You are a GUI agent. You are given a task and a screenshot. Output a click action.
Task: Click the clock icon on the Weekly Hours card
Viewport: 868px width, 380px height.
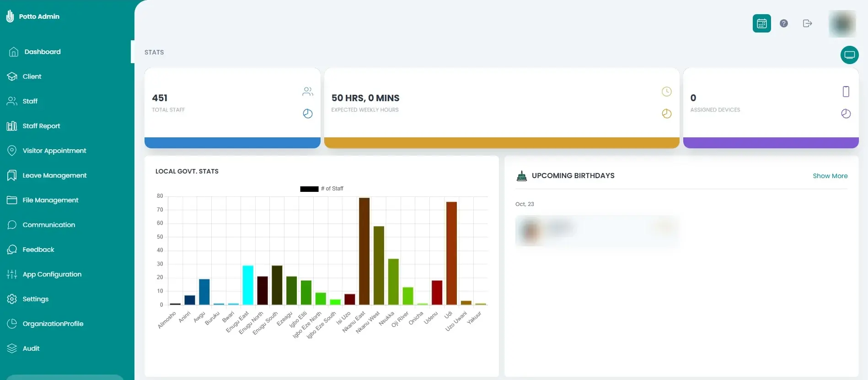click(667, 92)
